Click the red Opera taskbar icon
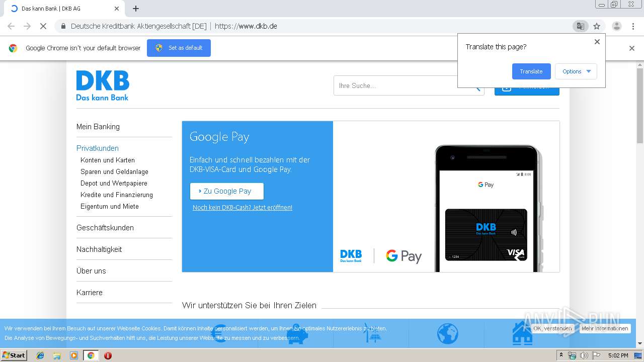The height and width of the screenshot is (362, 644). pyautogui.click(x=108, y=355)
